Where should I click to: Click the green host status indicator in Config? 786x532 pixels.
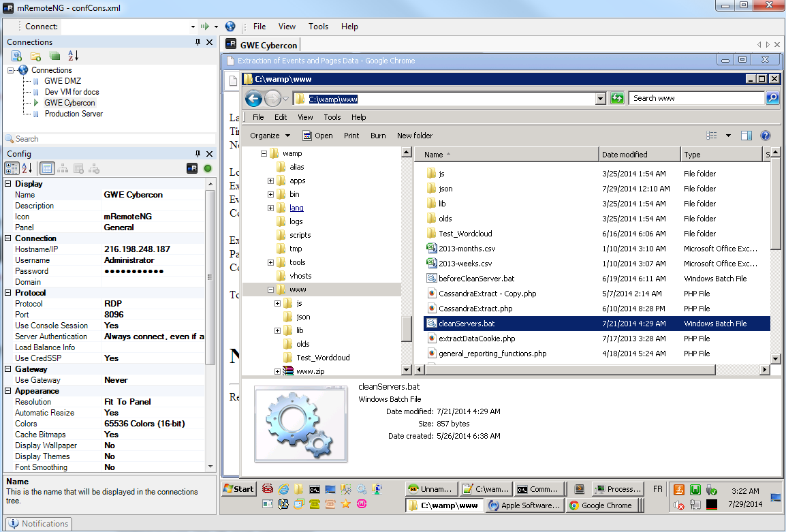click(x=208, y=168)
